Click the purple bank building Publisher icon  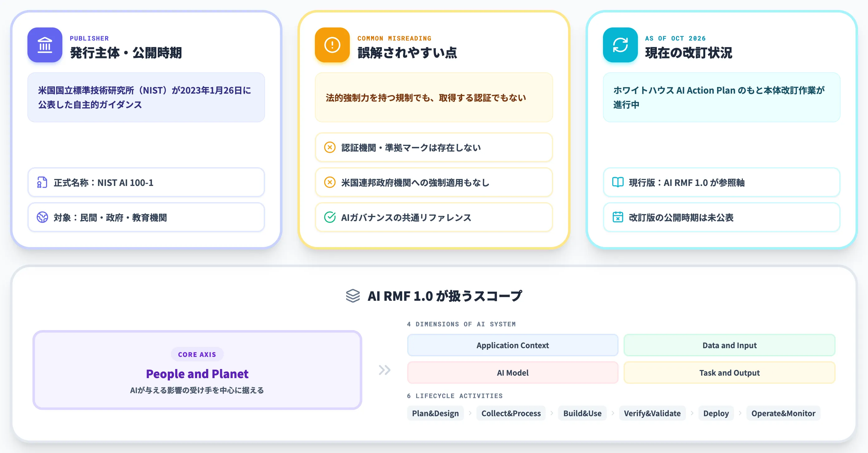45,45
